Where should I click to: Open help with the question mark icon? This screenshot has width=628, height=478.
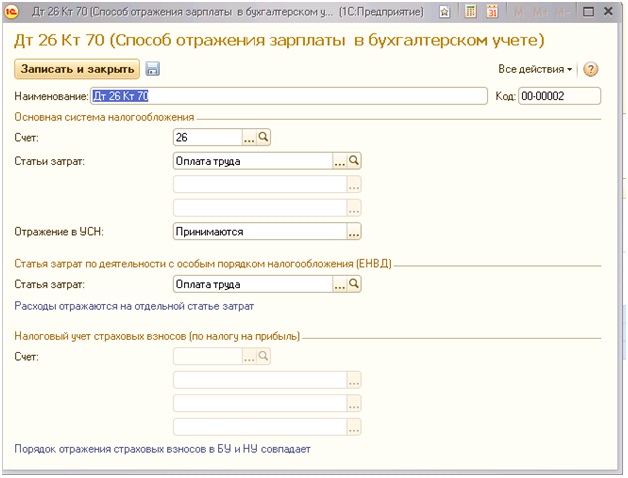(591, 70)
